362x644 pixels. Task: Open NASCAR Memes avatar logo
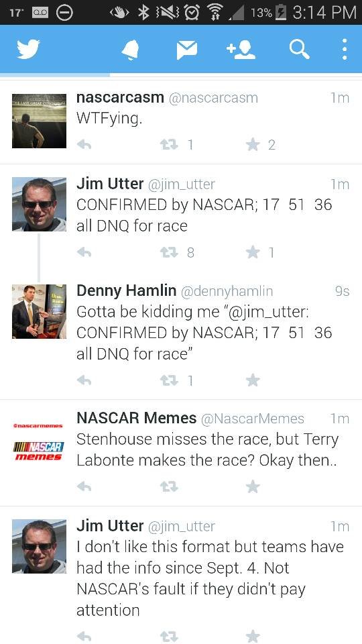[40, 442]
